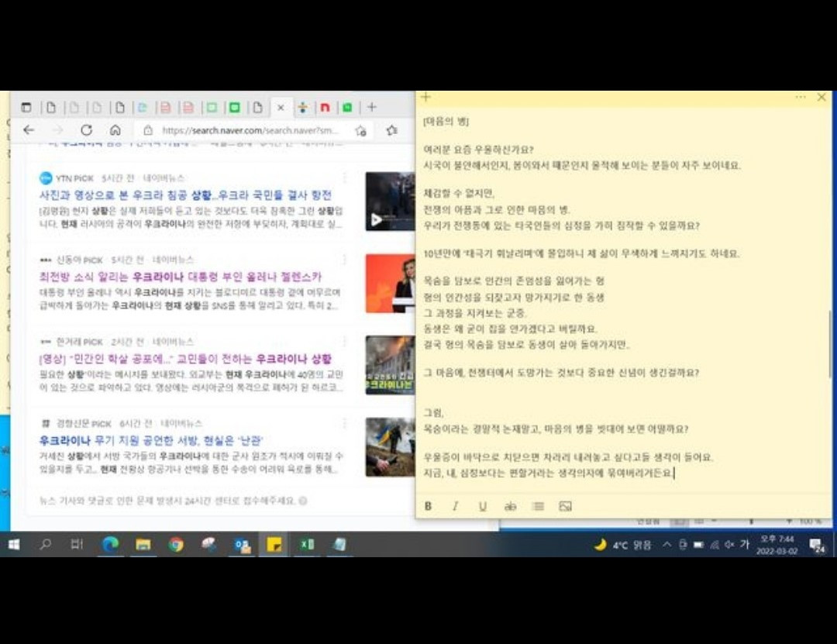Toggle italic formatting in the sticky note

pos(455,505)
